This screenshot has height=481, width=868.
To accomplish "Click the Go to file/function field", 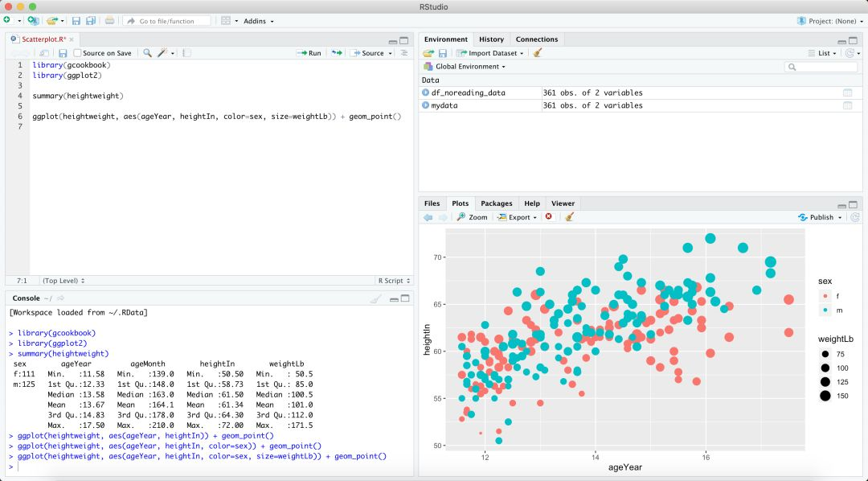I will (x=166, y=21).
